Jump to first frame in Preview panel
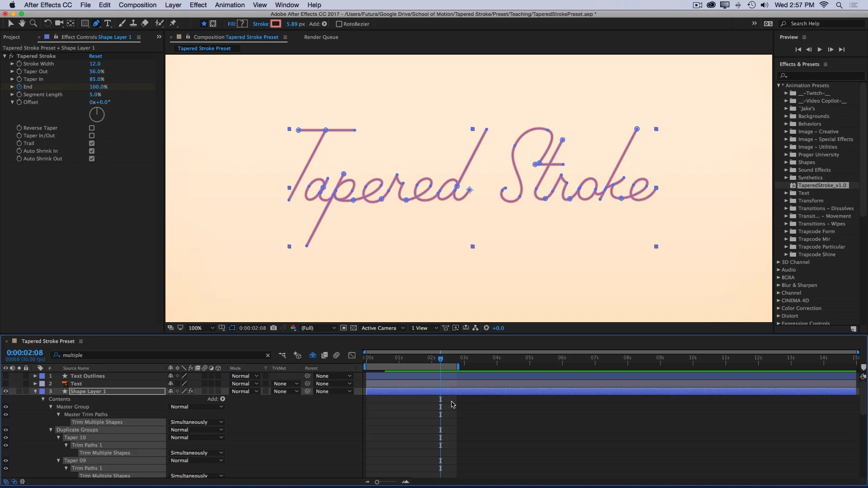This screenshot has height=488, width=868. click(798, 50)
